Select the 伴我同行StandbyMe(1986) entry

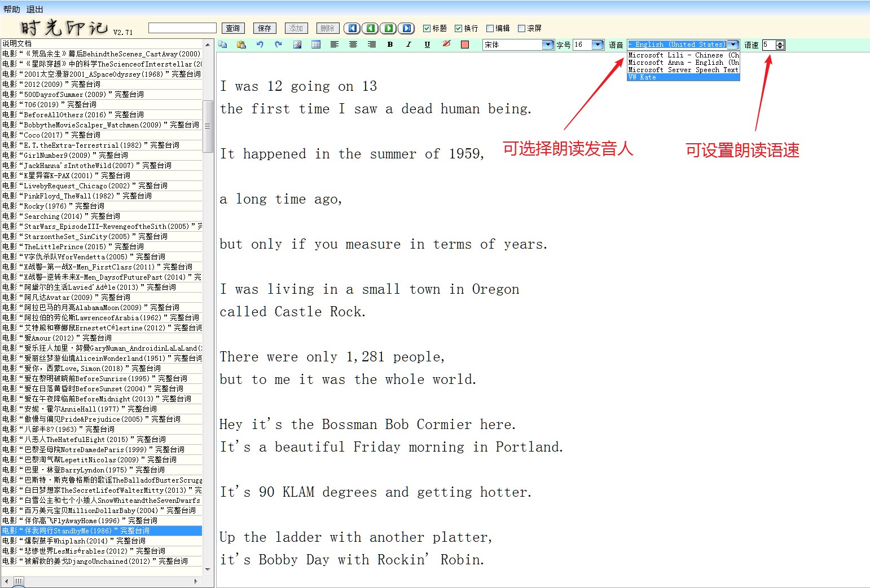coord(102,530)
